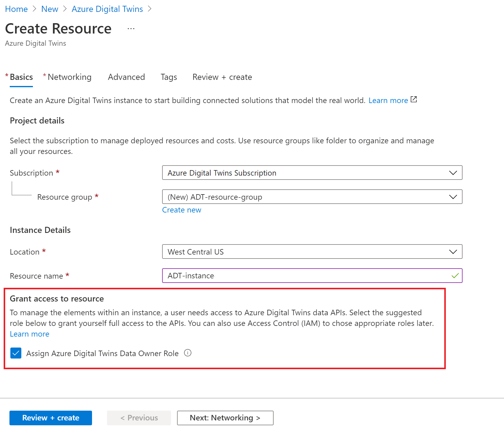Uncheck Assign Azure Digital Twins Data Owner Role

(x=16, y=353)
